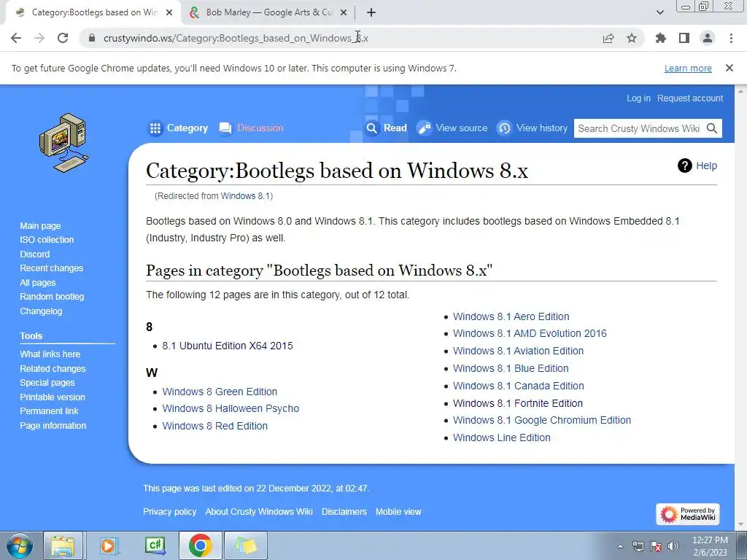
Task: Open the sticky notes taskbar icon
Action: (x=246, y=545)
